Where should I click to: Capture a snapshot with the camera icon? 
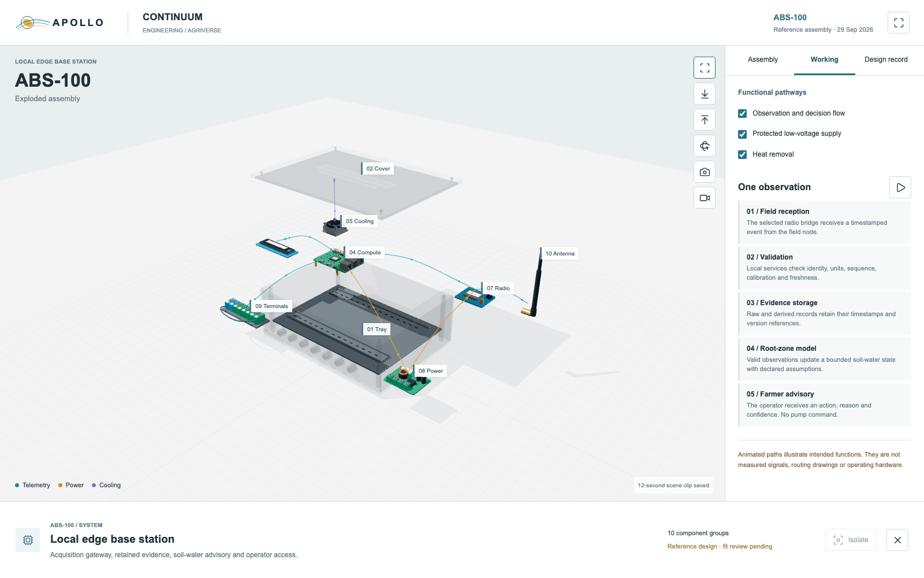[x=705, y=172]
